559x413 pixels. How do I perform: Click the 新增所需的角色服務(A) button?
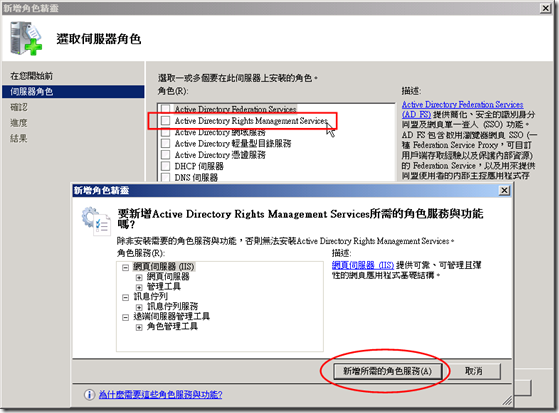(388, 371)
